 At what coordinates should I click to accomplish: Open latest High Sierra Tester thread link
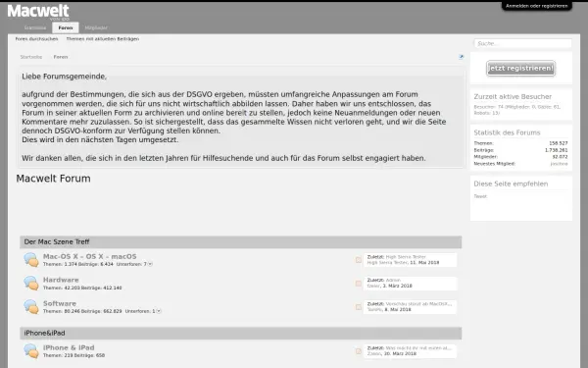coord(406,257)
